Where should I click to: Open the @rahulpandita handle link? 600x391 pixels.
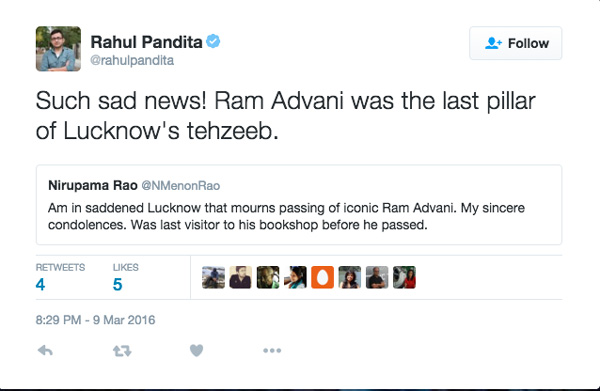coord(132,60)
